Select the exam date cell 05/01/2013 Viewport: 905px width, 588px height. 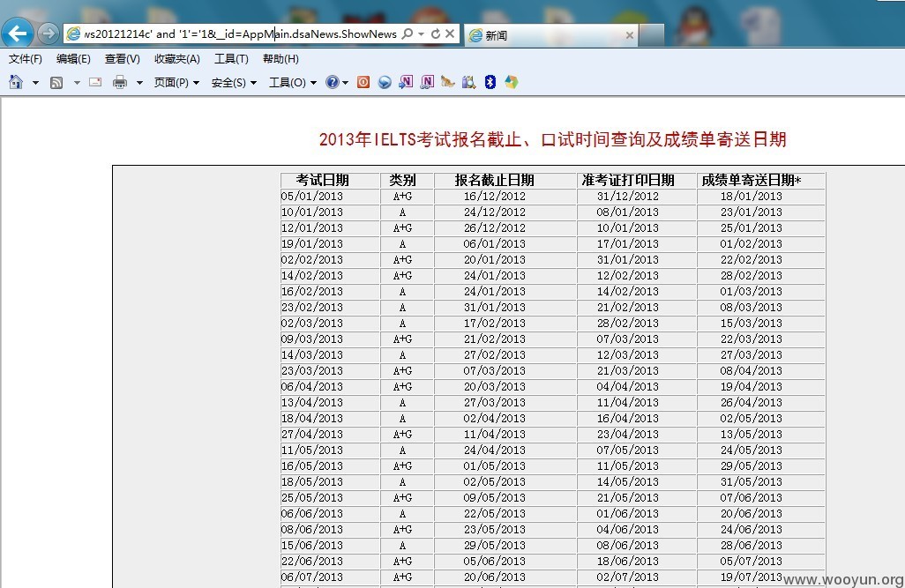[312, 197]
